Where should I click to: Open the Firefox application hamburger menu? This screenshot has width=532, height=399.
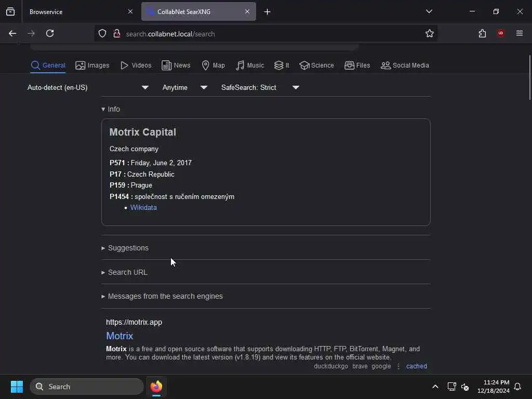520,33
